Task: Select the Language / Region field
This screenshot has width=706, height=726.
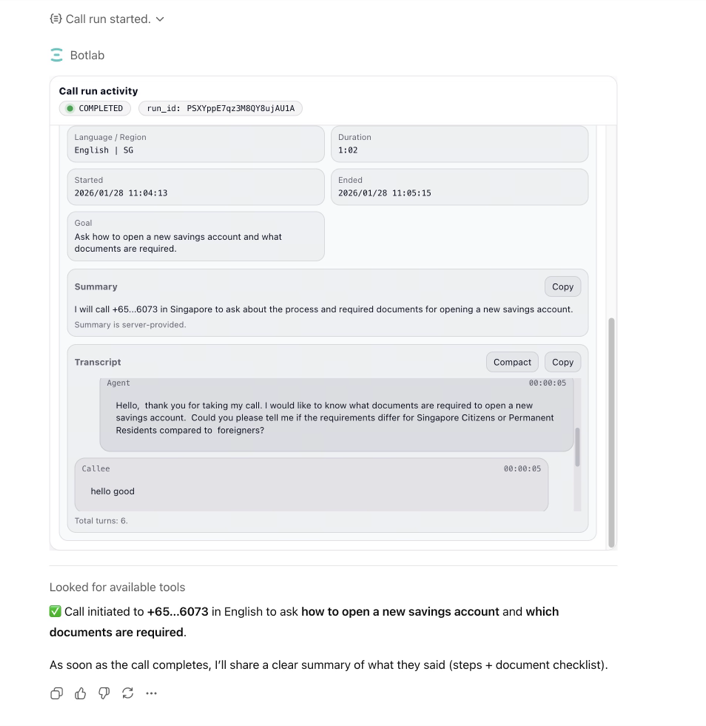Action: [x=195, y=144]
